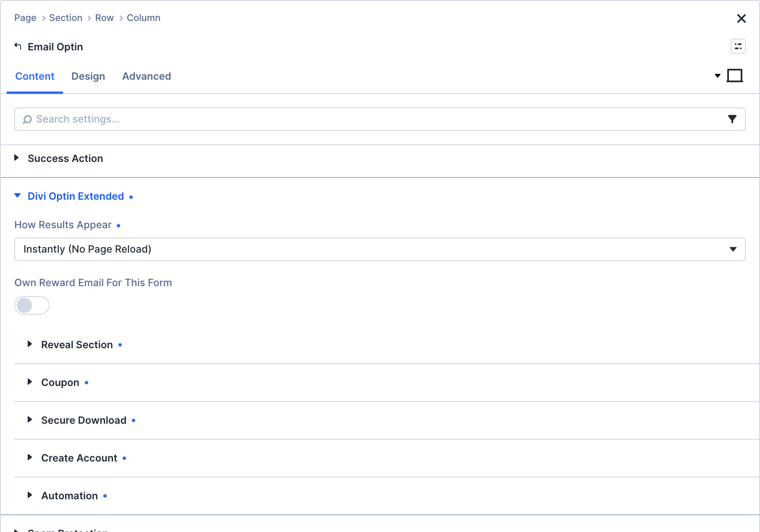Screen dimensions: 760x532
Task: Click the back arrow beside Email Optin
Action: coord(18,46)
